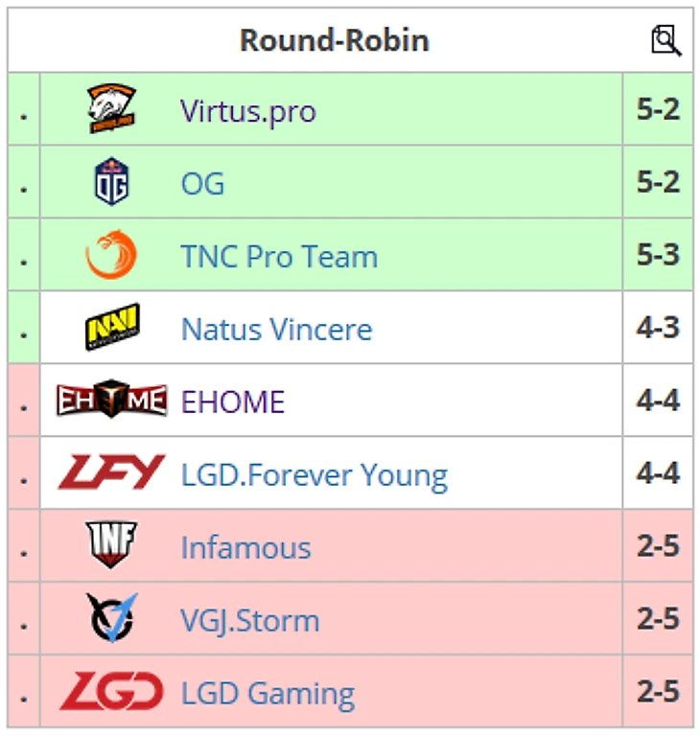Click the Natus Vincere yellow logo

coord(111,328)
